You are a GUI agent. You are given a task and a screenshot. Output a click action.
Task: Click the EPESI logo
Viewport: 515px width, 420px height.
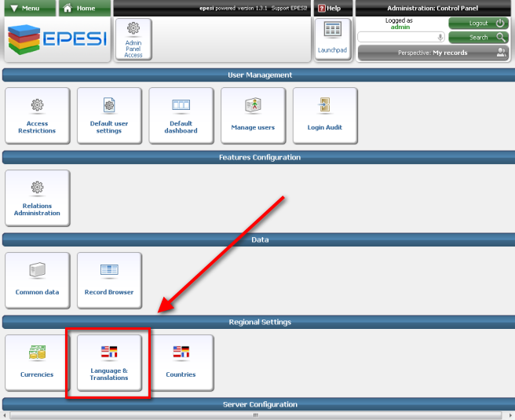click(57, 39)
